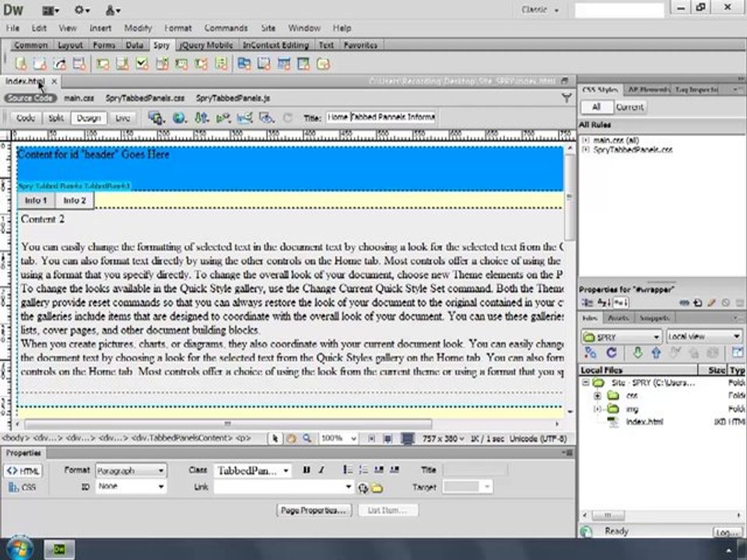This screenshot has height=560, width=747.
Task: Insert Spry Validation Text Field
Action: (x=103, y=64)
